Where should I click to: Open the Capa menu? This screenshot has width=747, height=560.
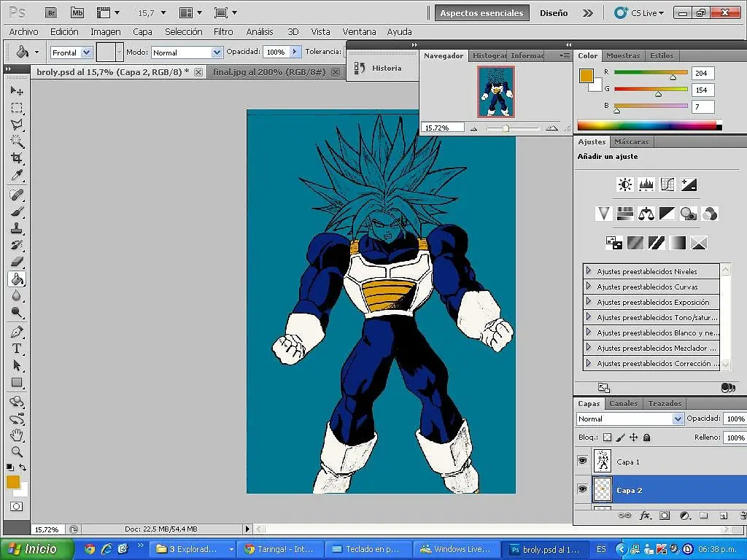click(142, 32)
